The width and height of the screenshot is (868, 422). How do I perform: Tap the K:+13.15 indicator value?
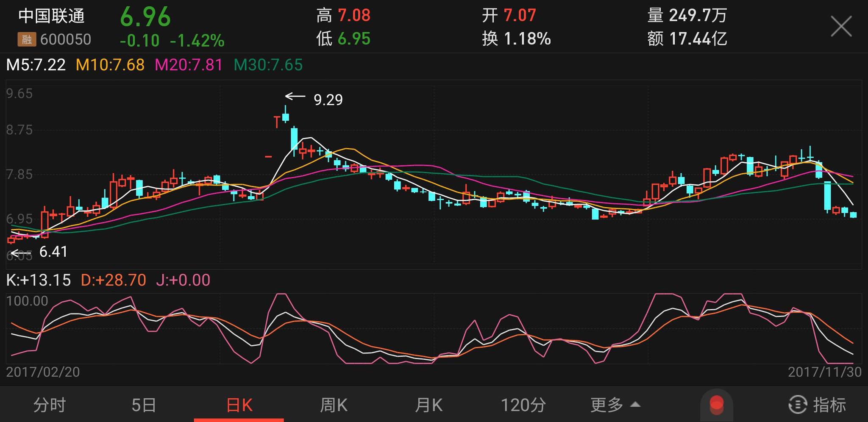point(39,280)
